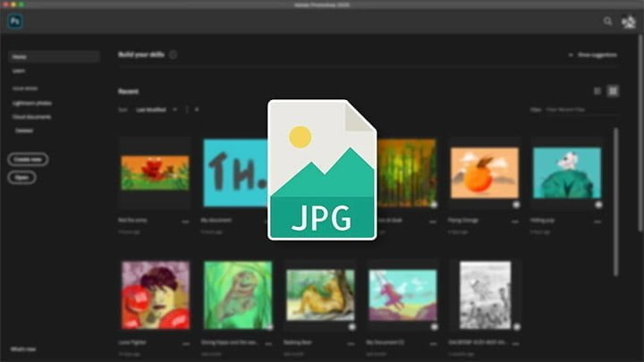Click the Open button
This screenshot has height=362, width=644.
pyautogui.click(x=21, y=177)
